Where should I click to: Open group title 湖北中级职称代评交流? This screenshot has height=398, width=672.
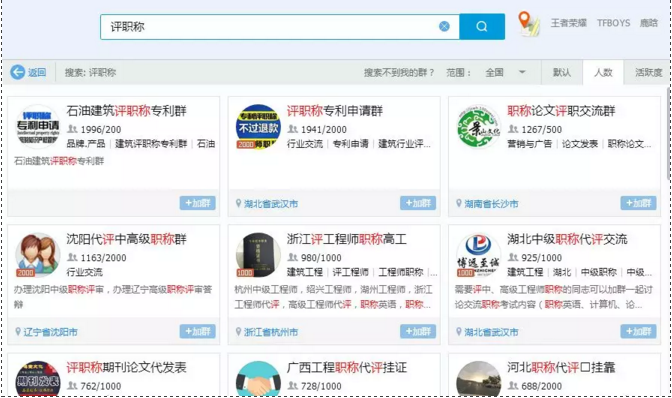pos(567,239)
